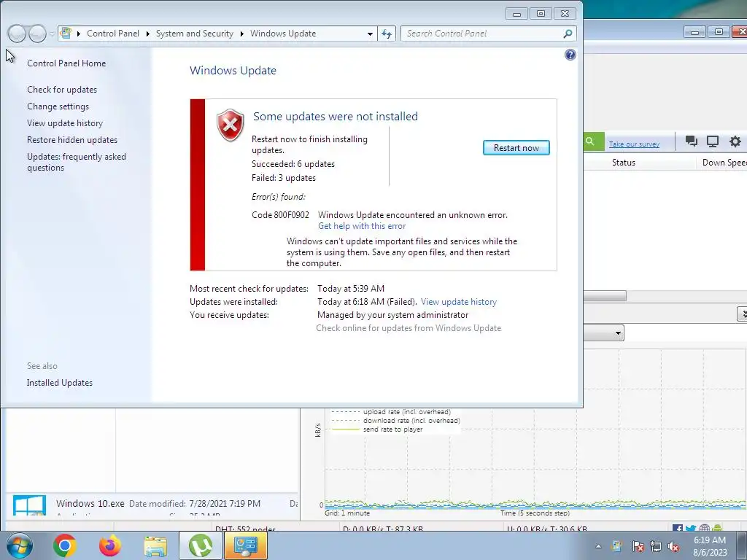The width and height of the screenshot is (747, 560).
Task: Open the Windows Start button
Action: (x=20, y=545)
